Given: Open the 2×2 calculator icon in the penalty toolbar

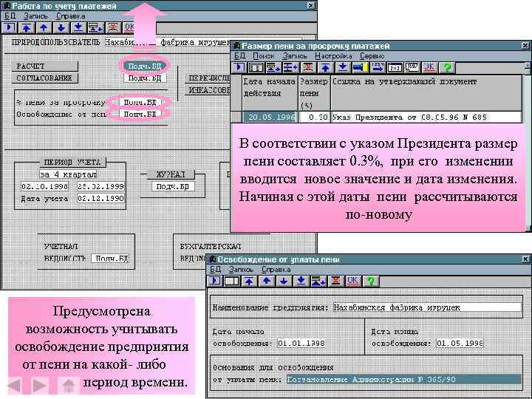Looking at the screenshot, I should coord(395,67).
